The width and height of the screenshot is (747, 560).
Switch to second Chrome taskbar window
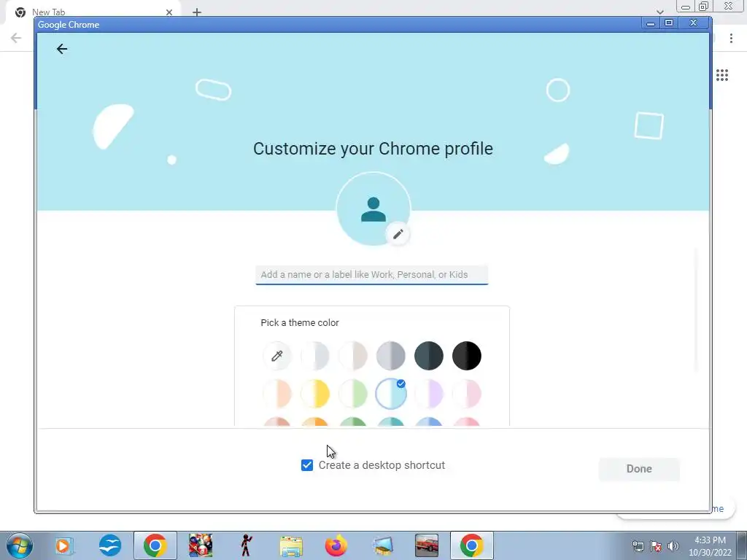pos(472,545)
